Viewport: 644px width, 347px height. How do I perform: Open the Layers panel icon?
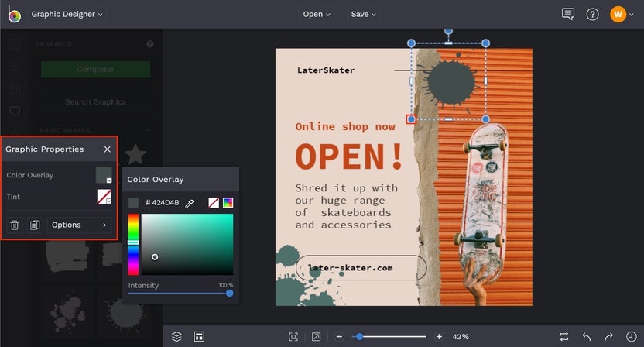pyautogui.click(x=176, y=337)
